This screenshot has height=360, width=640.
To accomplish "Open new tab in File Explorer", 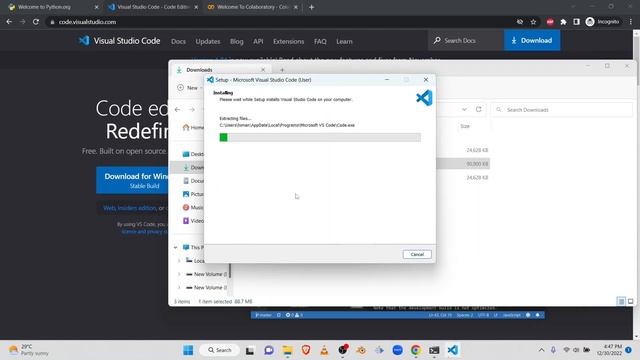I will coord(282,70).
